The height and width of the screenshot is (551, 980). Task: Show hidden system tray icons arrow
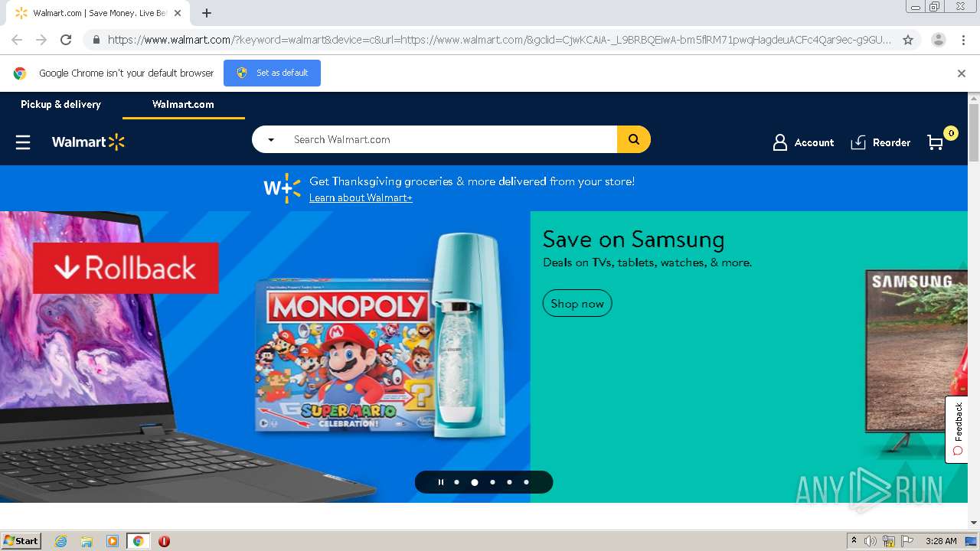pos(854,541)
